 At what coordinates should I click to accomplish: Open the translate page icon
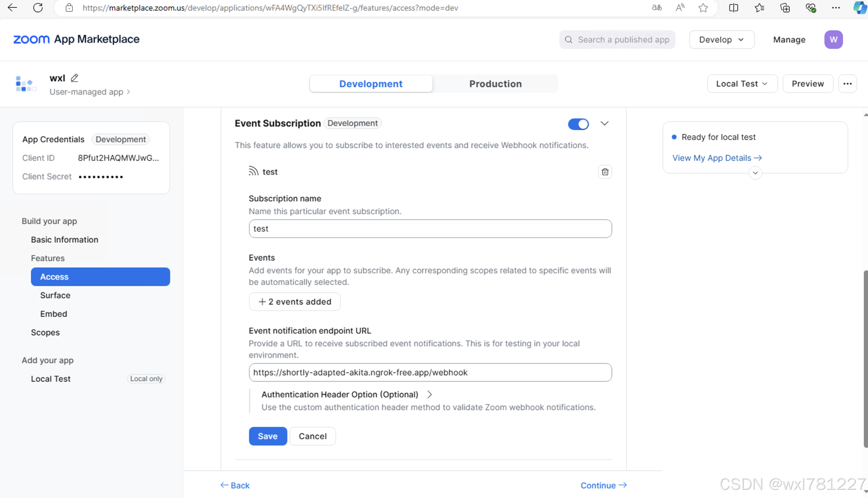(657, 8)
